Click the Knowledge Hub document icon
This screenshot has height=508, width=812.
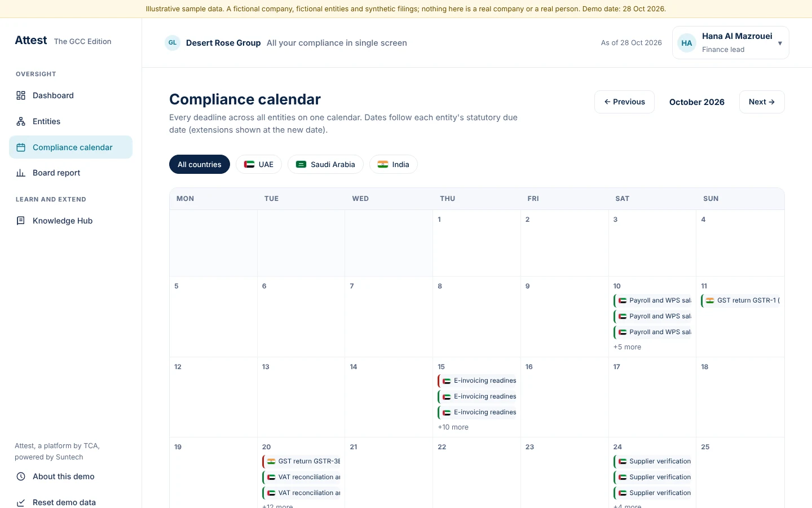pyautogui.click(x=21, y=221)
